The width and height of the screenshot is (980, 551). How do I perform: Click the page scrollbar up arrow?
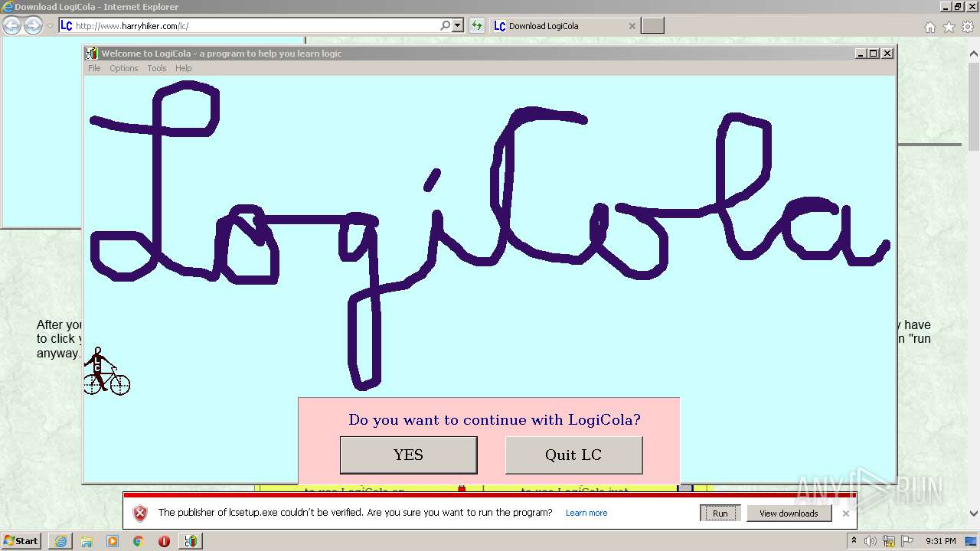tap(974, 54)
